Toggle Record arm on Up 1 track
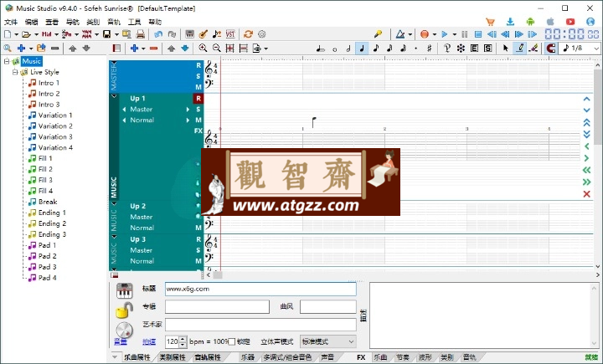The width and height of the screenshot is (603, 364). [198, 99]
